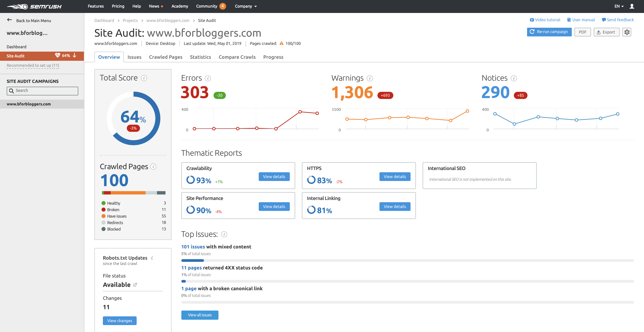Viewport: 644px width, 332px height.
Task: Open the Progress tab
Action: click(273, 57)
